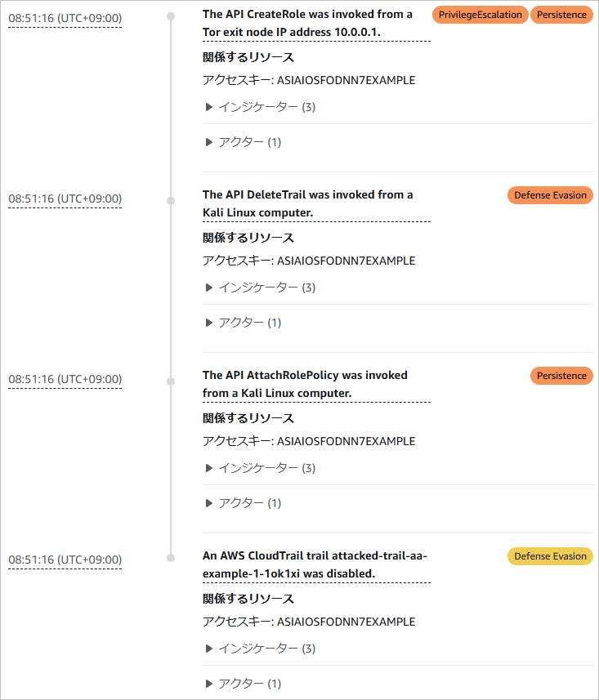Open the CreateRole Tor exit node finding title

[x=307, y=23]
